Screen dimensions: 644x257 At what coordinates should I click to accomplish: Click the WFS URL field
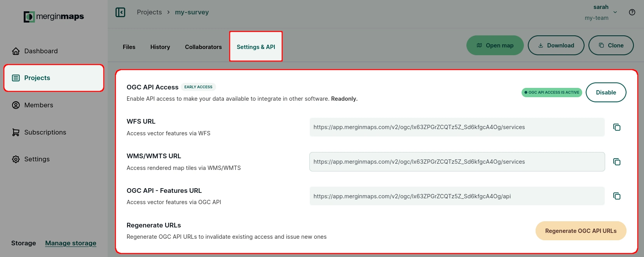tap(457, 127)
